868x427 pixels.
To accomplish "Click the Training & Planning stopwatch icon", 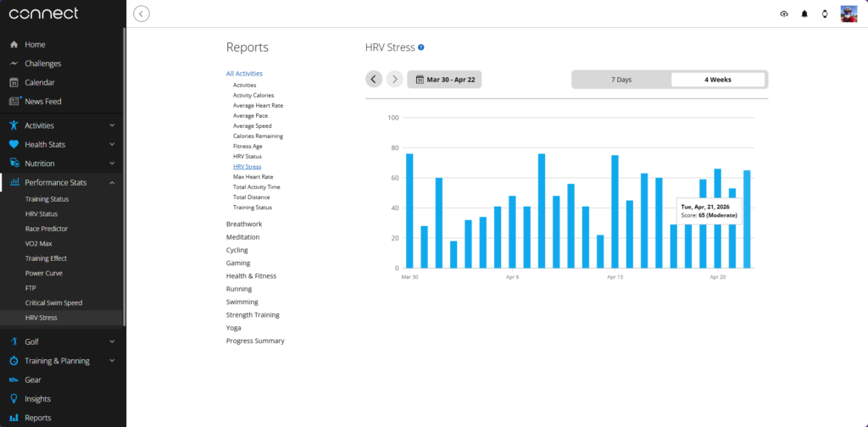I will click(14, 361).
